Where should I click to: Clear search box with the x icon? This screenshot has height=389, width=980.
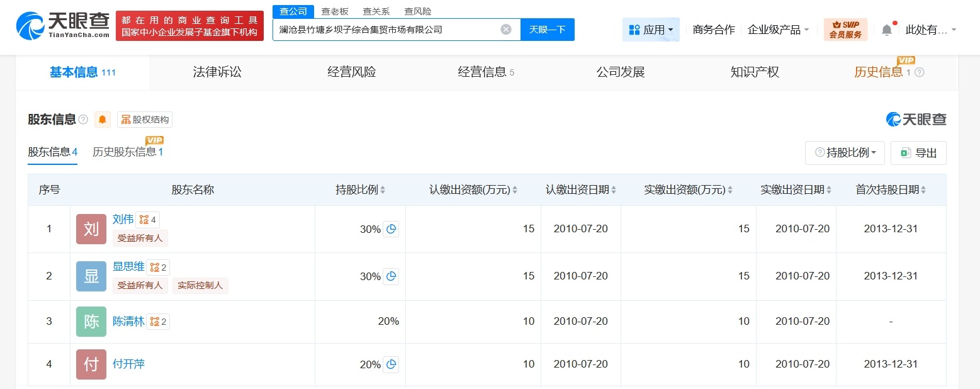[505, 29]
